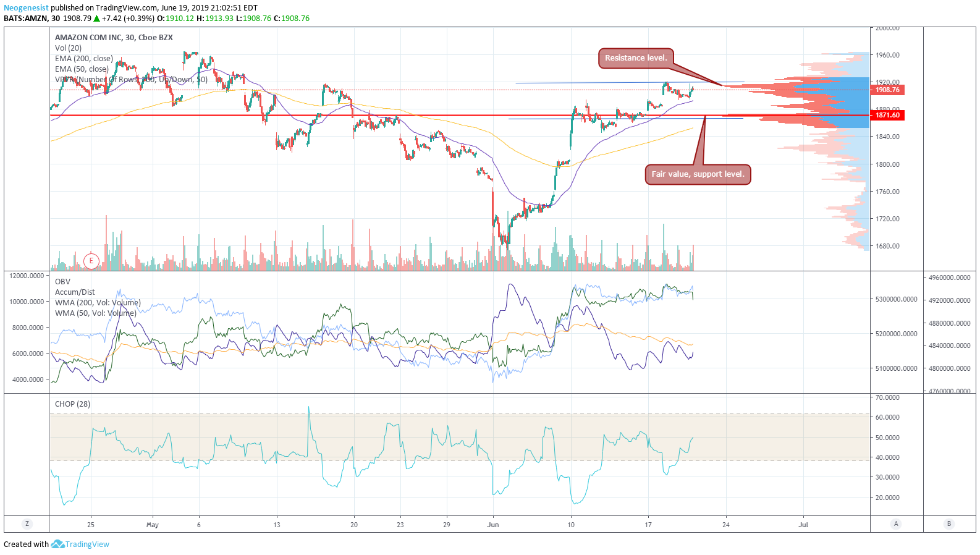Click the earnings 'E' marker on chart
The width and height of the screenshot is (980, 555).
[x=91, y=261]
